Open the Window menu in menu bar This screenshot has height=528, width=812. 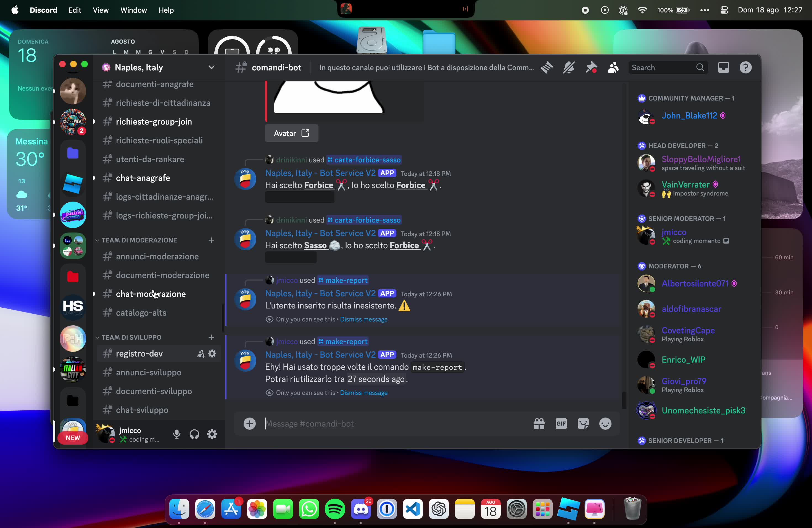(x=133, y=10)
